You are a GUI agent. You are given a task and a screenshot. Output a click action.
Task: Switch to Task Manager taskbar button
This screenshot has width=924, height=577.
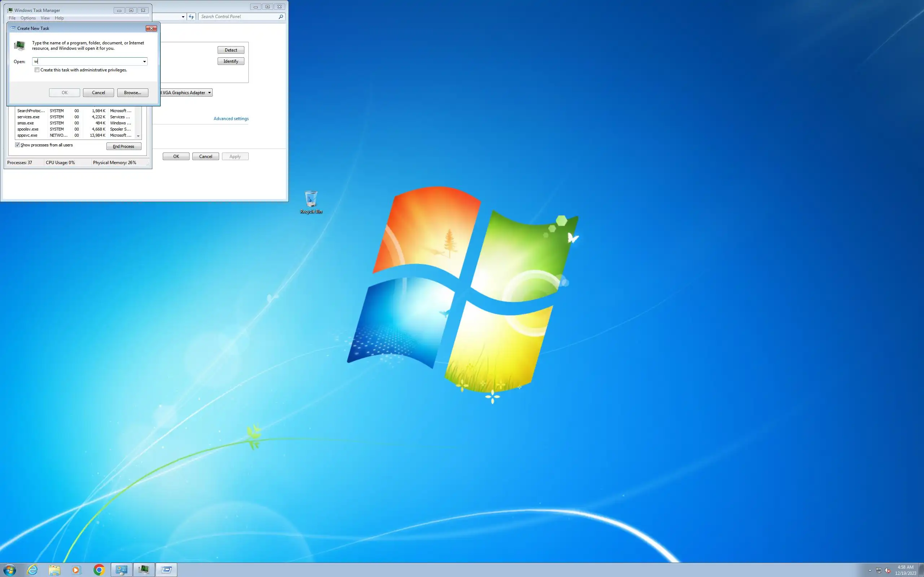coord(144,570)
